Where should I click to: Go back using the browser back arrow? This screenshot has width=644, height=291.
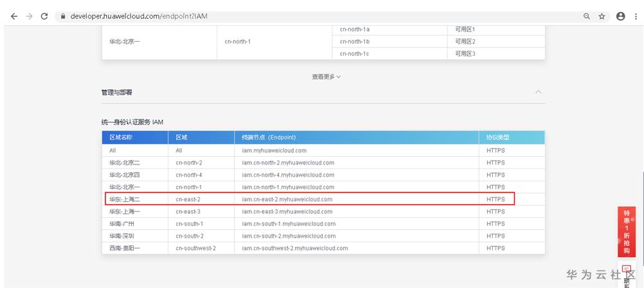[14, 16]
